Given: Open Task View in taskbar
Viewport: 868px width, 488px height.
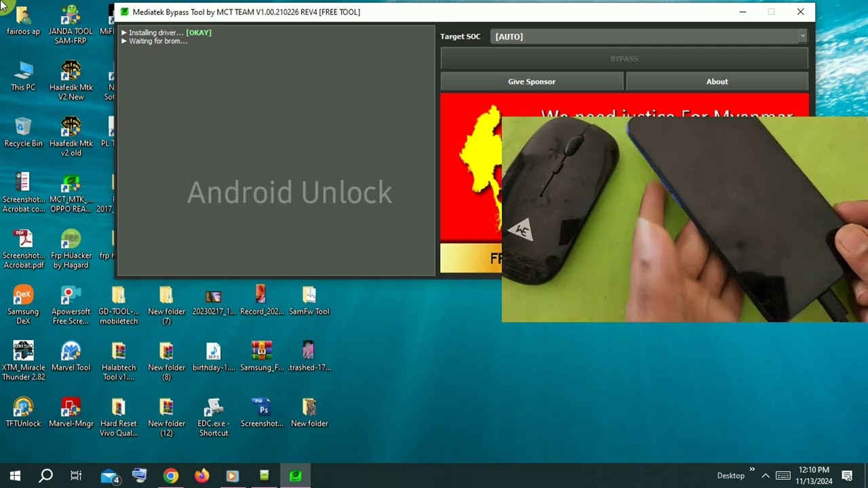Looking at the screenshot, I should (x=76, y=476).
